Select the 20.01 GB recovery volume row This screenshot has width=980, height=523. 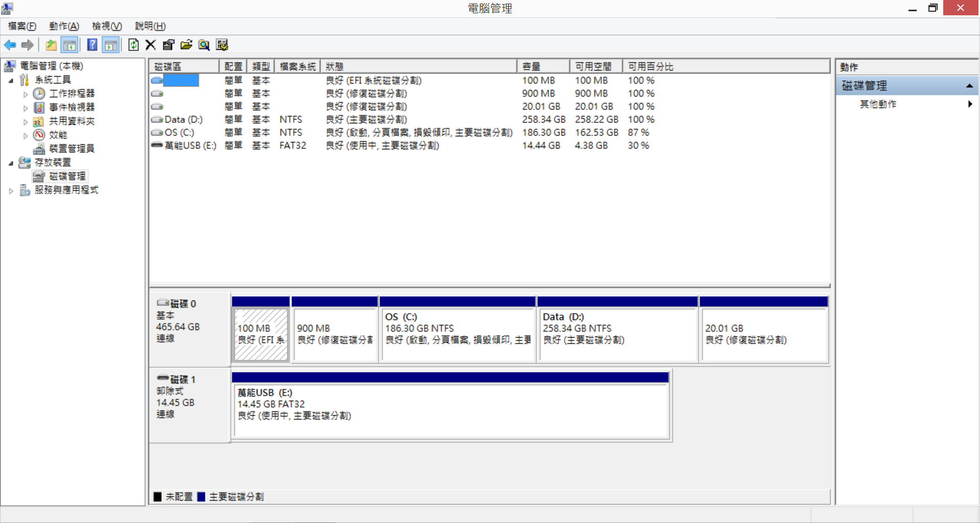pyautogui.click(x=490, y=106)
